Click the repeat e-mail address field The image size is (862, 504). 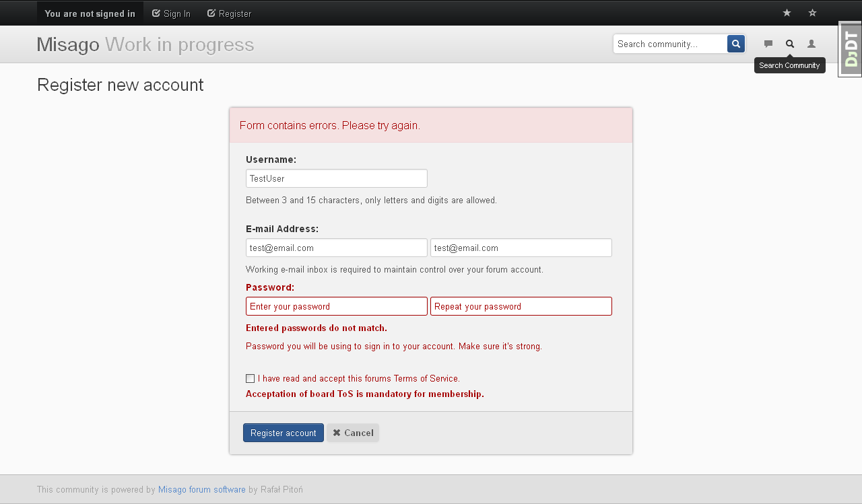tap(521, 248)
